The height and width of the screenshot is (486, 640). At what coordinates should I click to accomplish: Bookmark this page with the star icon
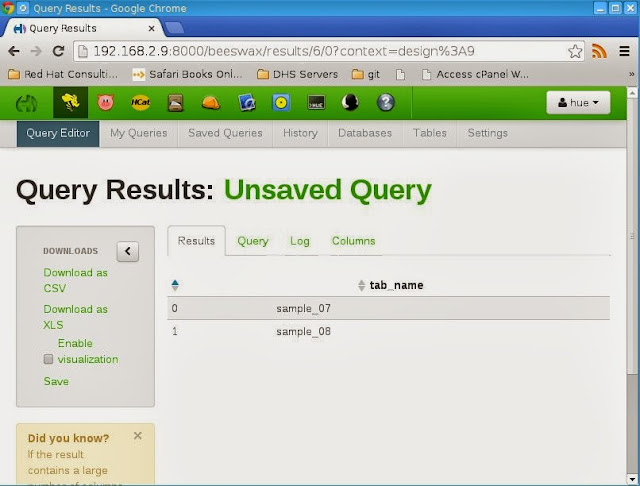tap(575, 51)
